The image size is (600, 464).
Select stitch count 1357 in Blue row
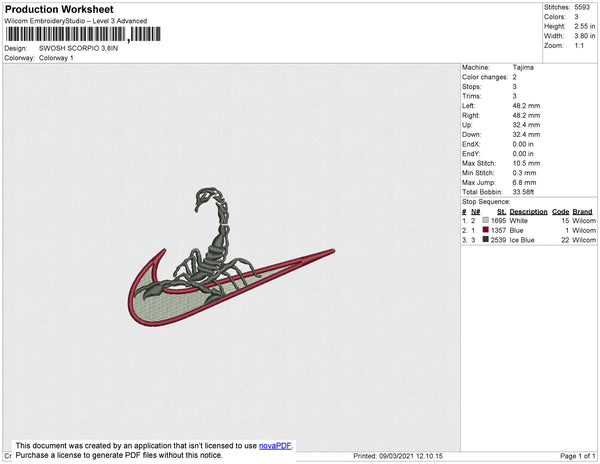[x=498, y=230]
